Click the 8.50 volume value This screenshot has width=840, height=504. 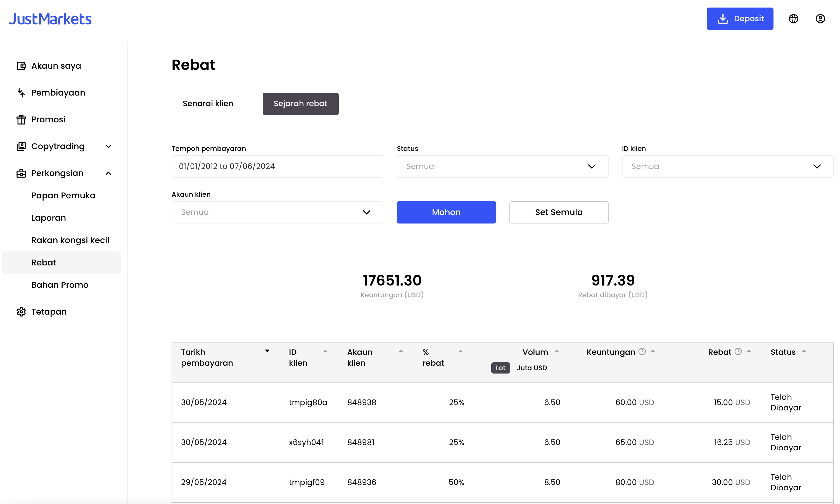(552, 482)
